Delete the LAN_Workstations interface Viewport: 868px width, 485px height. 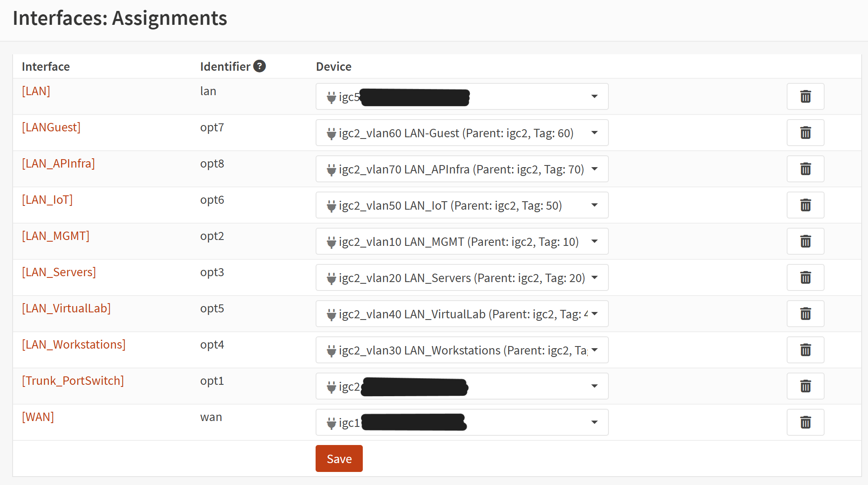[x=805, y=350]
